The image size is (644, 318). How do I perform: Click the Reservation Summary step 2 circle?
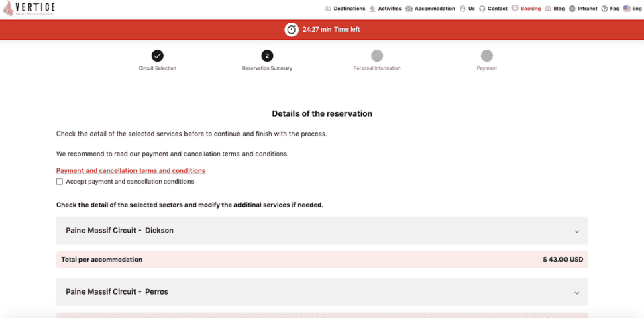[x=267, y=56]
